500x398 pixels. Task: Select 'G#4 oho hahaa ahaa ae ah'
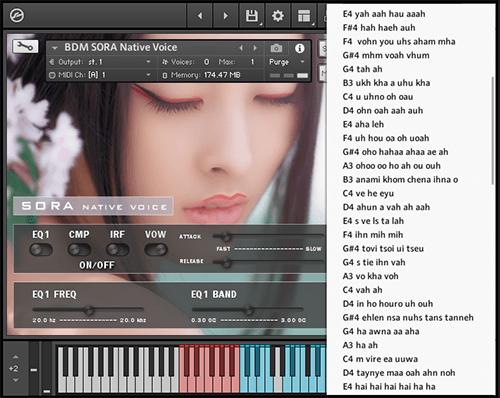pos(395,152)
